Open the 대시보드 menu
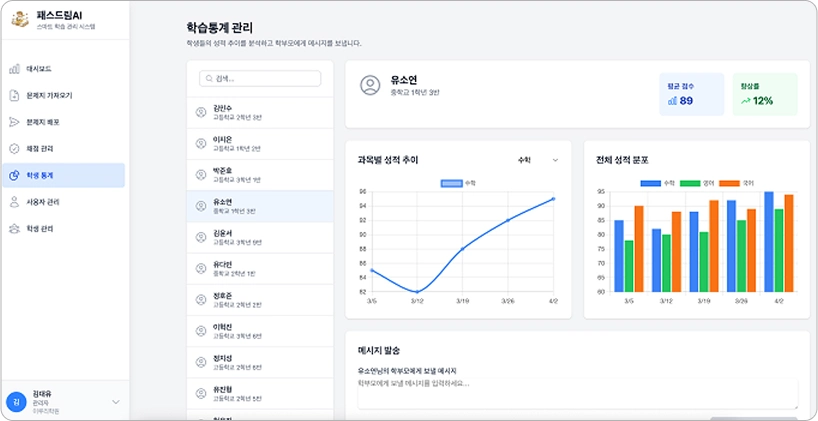Screen dimensions: 818x421 [63, 69]
